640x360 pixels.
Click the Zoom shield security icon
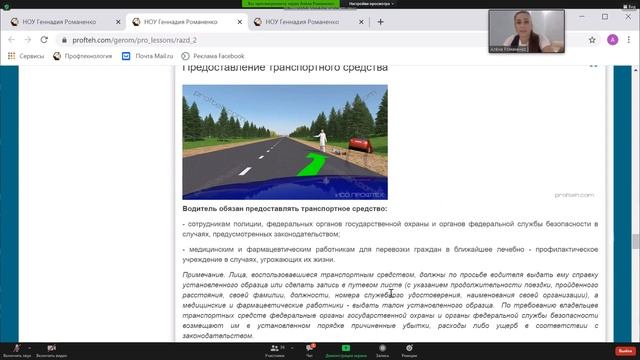tap(6, 6)
